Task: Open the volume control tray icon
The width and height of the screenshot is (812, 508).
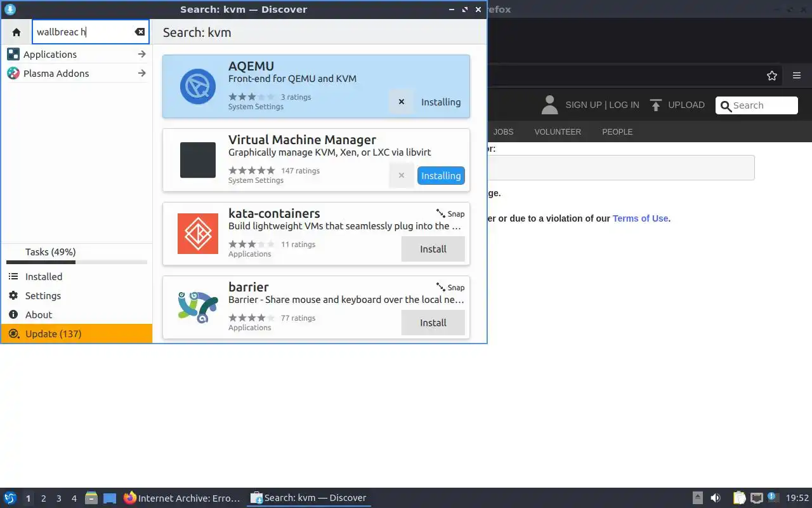Action: (716, 498)
